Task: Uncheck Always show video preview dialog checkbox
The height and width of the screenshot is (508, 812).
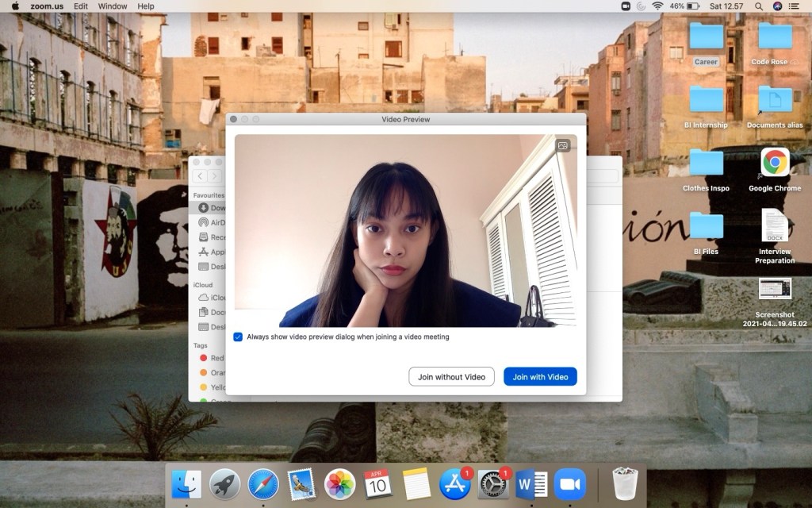Action: 238,337
